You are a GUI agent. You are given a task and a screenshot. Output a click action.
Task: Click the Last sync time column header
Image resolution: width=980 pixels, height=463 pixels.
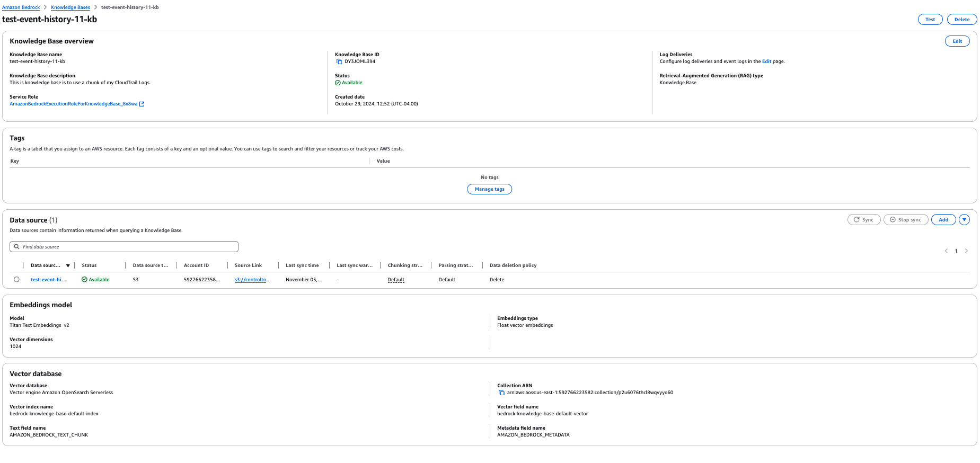(302, 265)
